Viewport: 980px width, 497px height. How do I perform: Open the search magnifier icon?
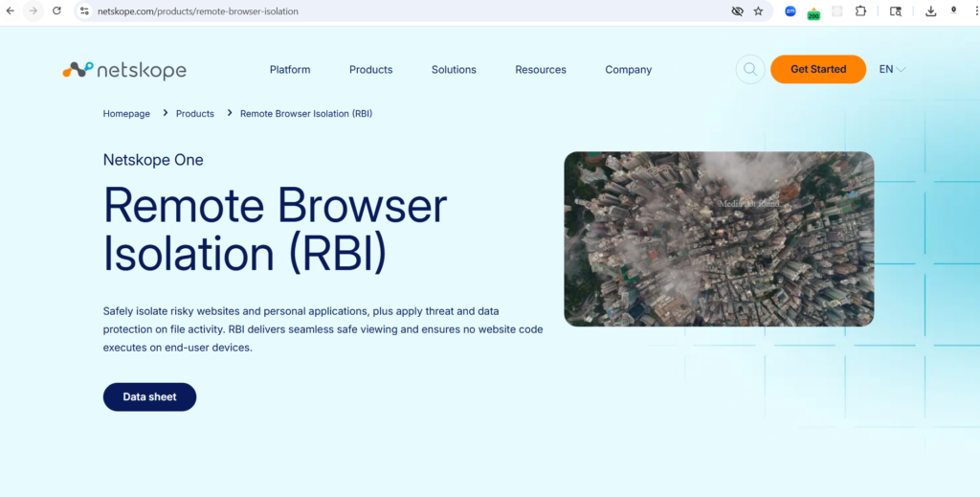tap(750, 70)
